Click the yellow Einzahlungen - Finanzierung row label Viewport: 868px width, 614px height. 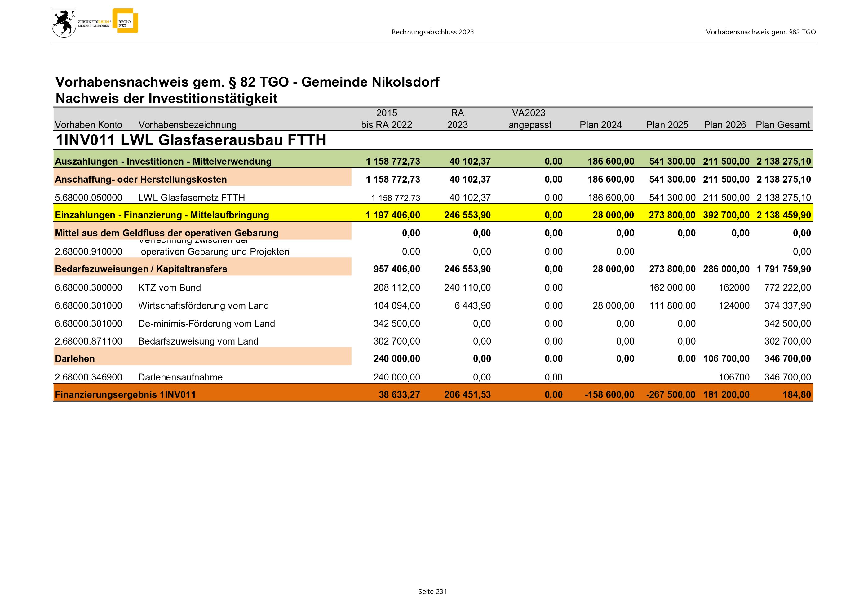162,215
